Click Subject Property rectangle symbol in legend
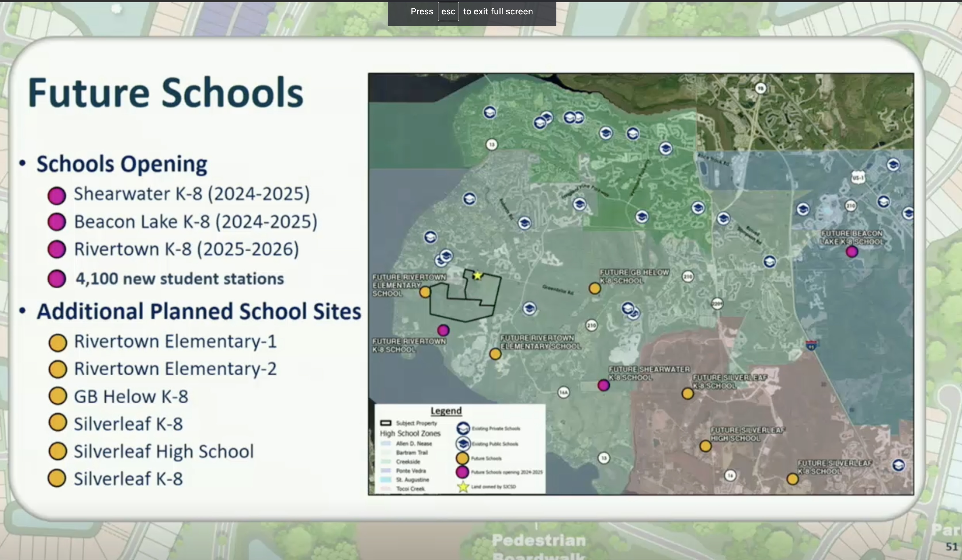Image resolution: width=962 pixels, height=560 pixels. [x=385, y=423]
